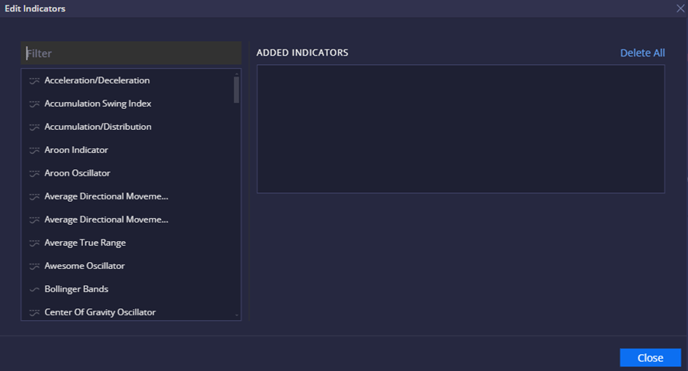
Task: Click the indicator list scrollbar thumb
Action: click(236, 90)
